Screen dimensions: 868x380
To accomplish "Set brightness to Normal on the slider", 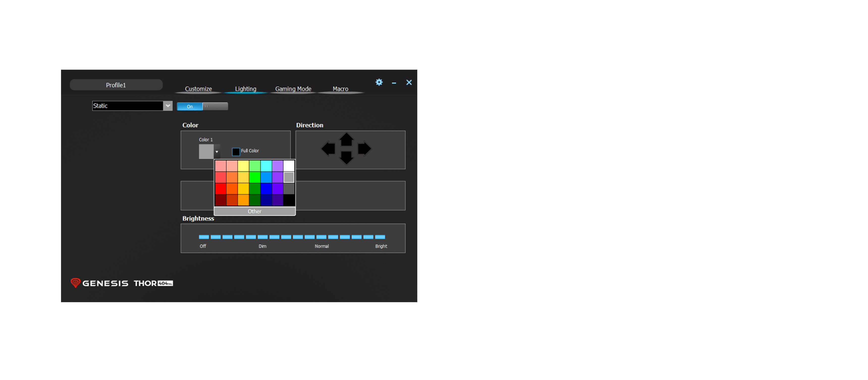I will [x=321, y=237].
